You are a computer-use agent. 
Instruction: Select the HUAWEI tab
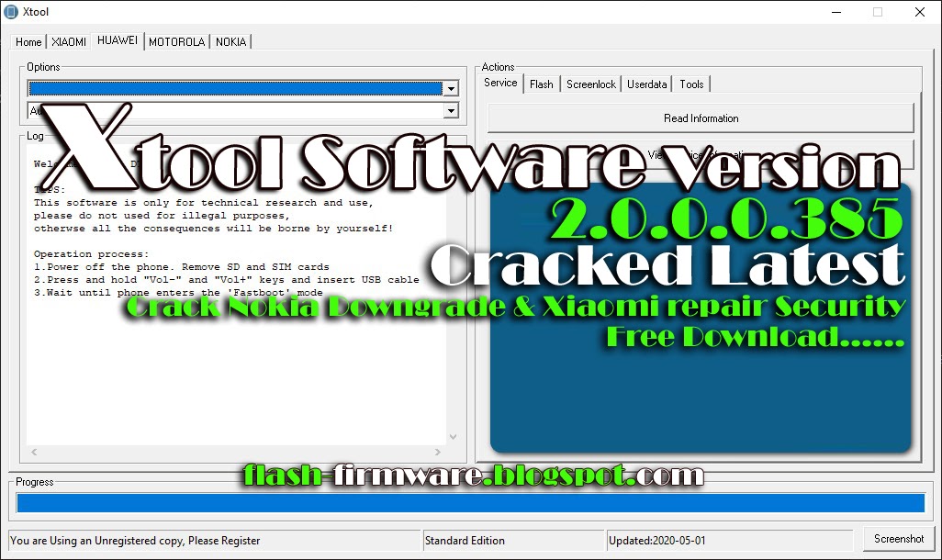117,40
